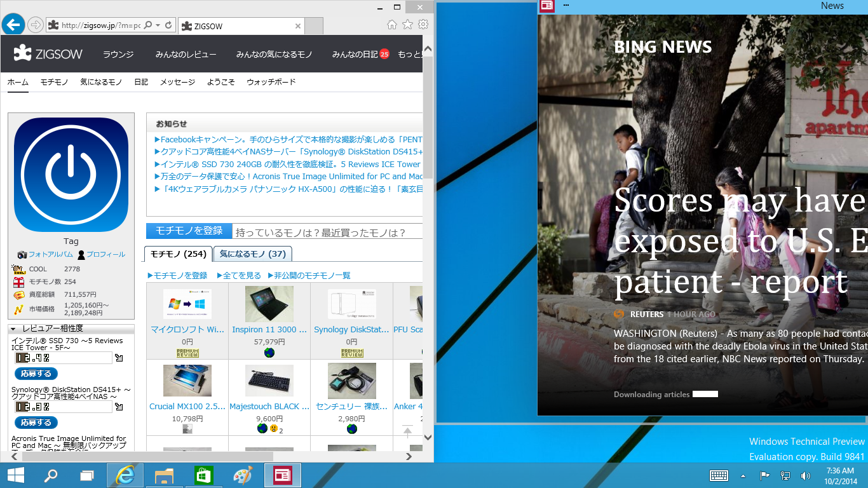Click the back-to-top arrow icon
This screenshot has width=868, height=488.
coord(408,431)
